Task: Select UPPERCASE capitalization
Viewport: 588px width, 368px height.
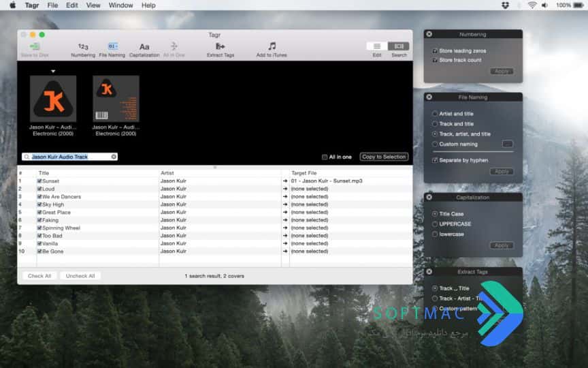Action: point(435,224)
